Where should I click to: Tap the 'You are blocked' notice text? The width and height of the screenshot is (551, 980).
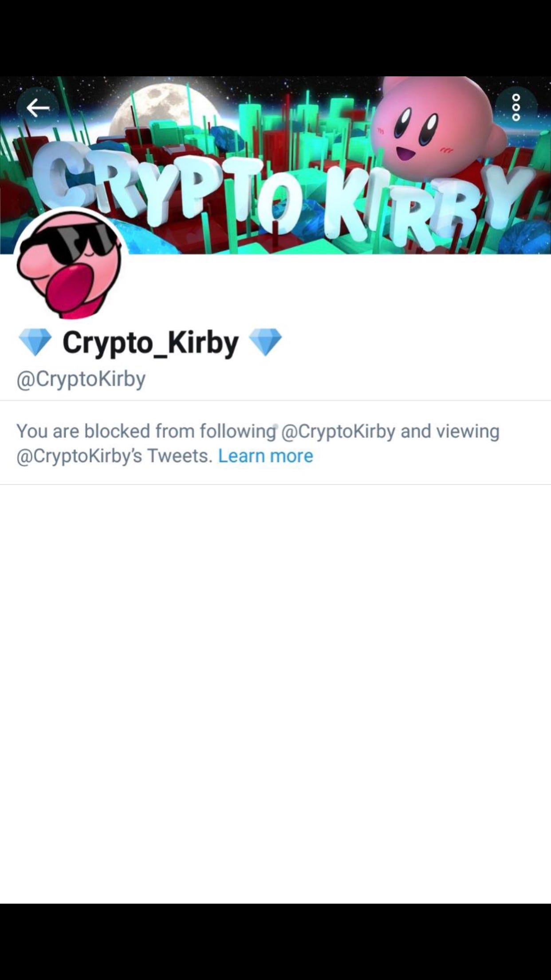[258, 443]
